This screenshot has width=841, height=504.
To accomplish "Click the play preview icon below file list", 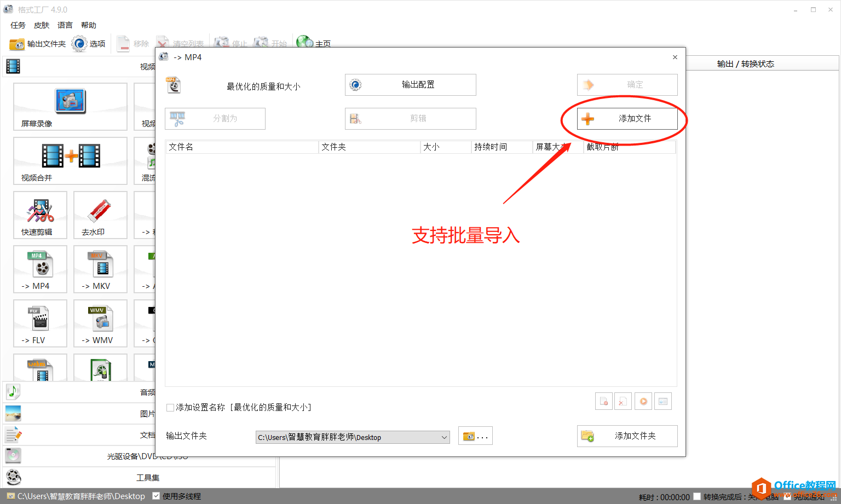I will [x=643, y=402].
